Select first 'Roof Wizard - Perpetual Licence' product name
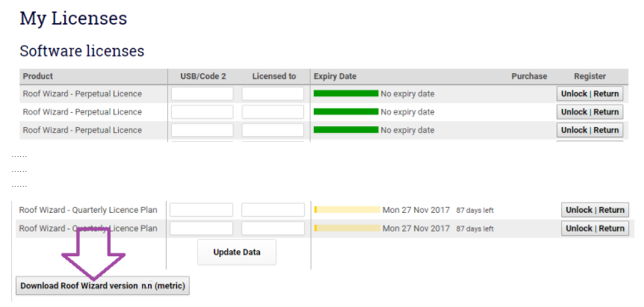The height and width of the screenshot is (307, 644). pos(82,93)
